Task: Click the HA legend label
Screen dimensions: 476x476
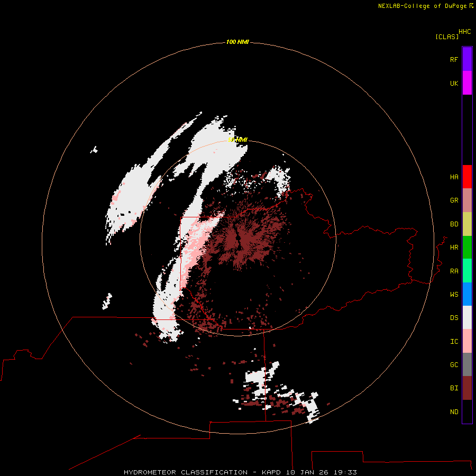Action: point(454,177)
